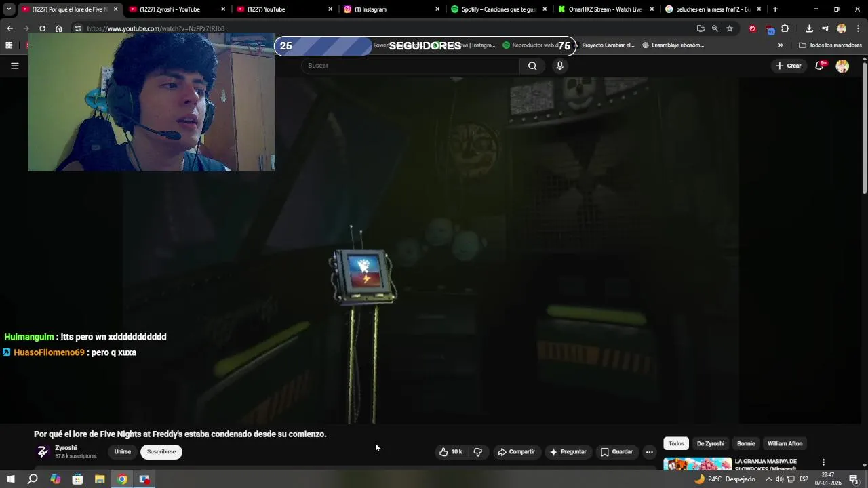Image resolution: width=868 pixels, height=488 pixels.
Task: Open the Chrome three-dot menu
Action: coord(858,28)
